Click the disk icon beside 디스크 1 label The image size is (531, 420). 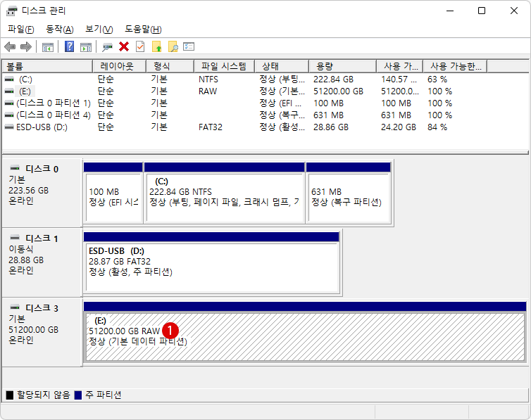coord(15,237)
